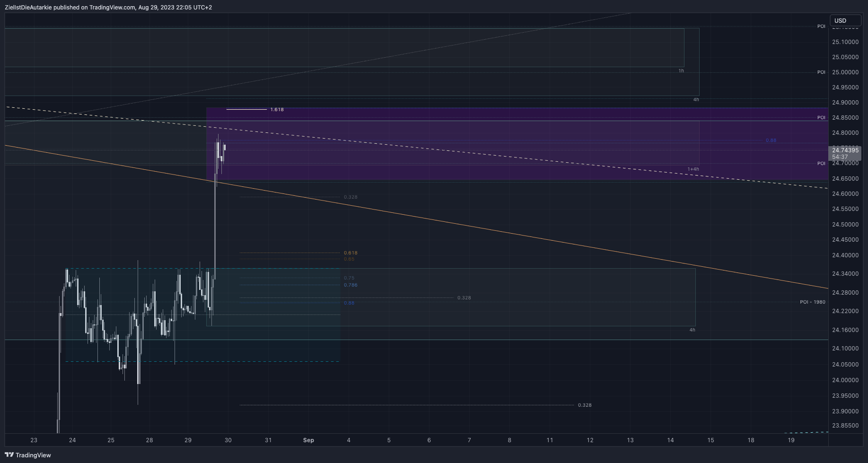The width and height of the screenshot is (868, 463).
Task: Click the 23.95000 price axis label
Action: (845, 396)
